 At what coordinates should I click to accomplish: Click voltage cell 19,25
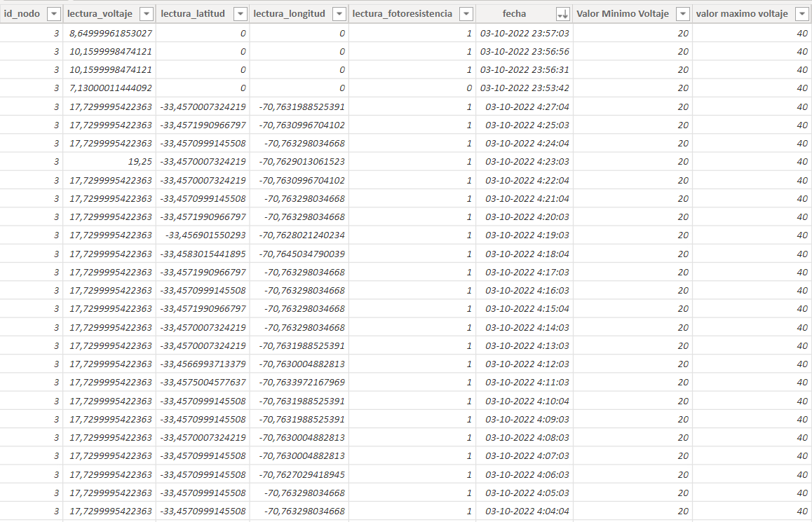(x=109, y=161)
